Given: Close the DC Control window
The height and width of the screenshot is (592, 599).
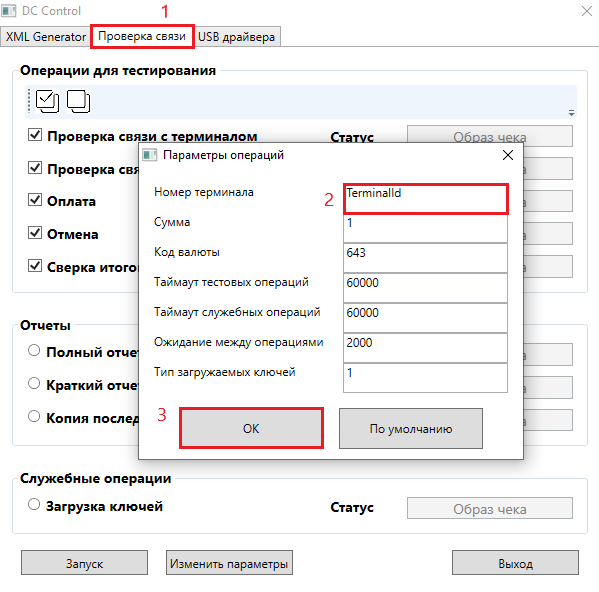Looking at the screenshot, I should (x=587, y=11).
